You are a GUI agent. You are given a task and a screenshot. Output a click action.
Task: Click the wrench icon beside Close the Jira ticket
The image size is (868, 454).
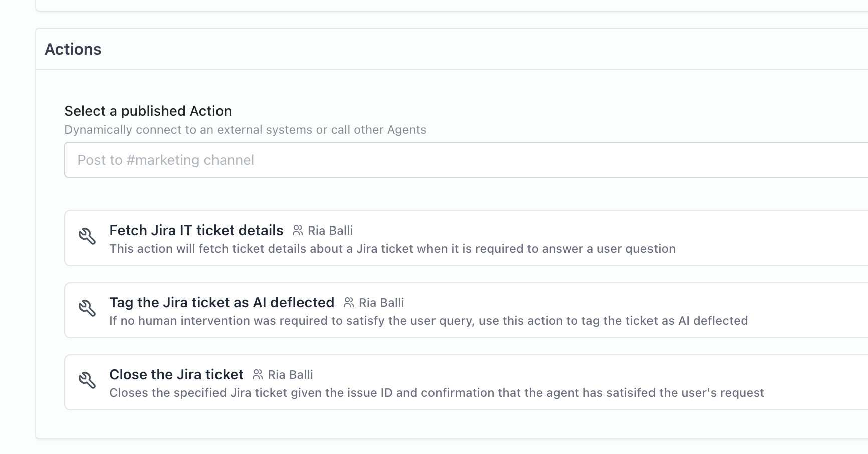[x=87, y=380]
